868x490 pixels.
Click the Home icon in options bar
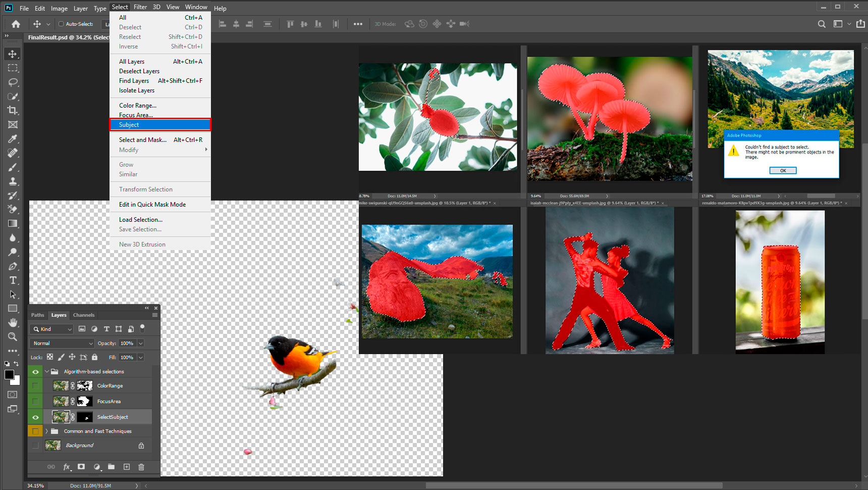tap(16, 24)
